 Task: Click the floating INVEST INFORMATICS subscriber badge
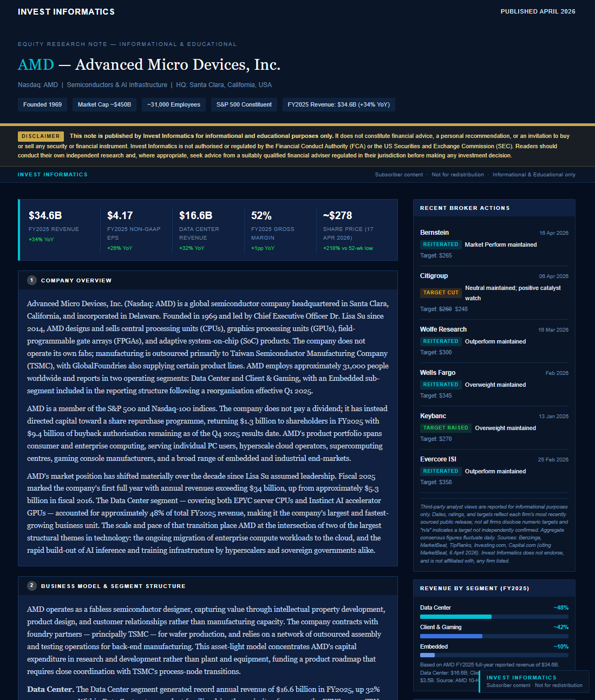click(534, 681)
